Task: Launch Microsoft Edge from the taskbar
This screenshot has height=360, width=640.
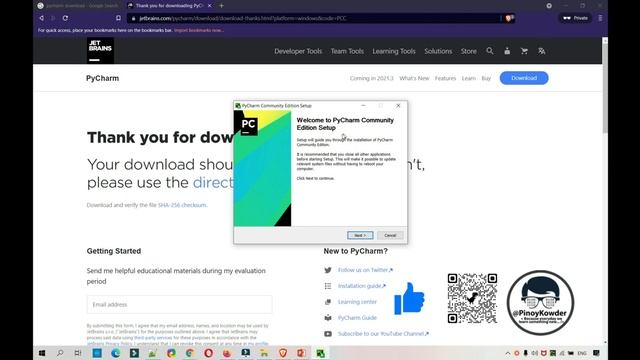Action: click(x=116, y=353)
